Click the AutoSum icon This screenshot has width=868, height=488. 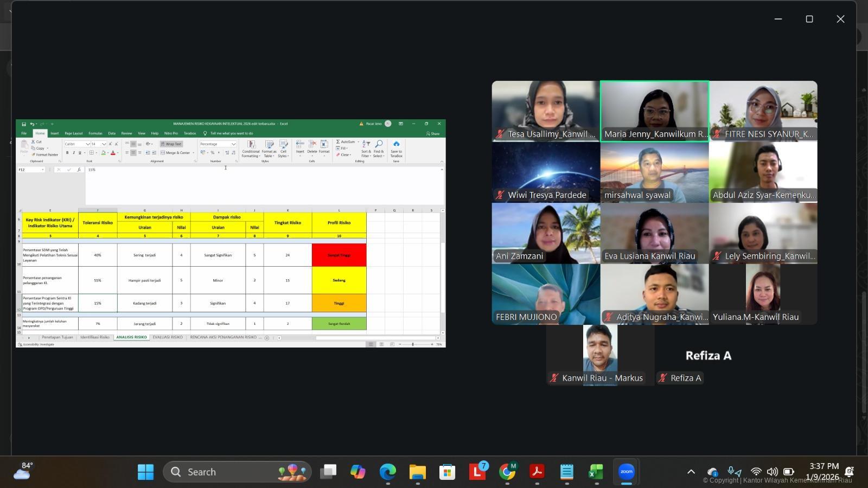click(346, 142)
